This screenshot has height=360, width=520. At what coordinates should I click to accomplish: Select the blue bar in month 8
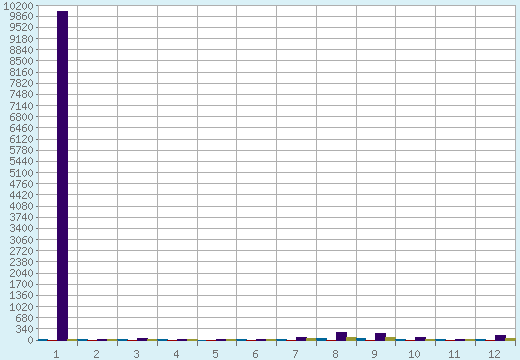322,339
